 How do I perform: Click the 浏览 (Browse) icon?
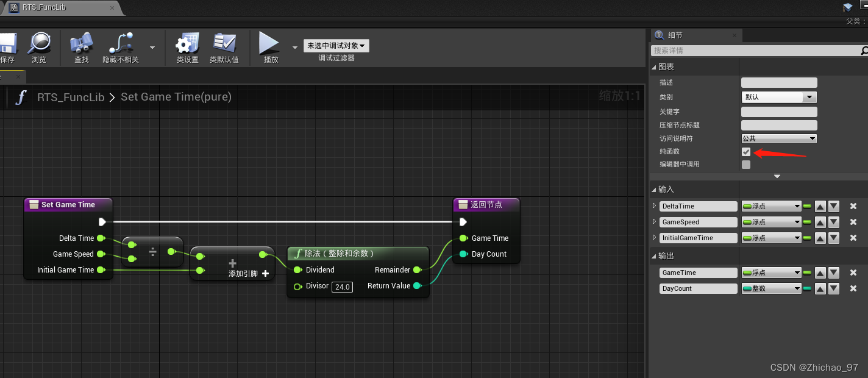coord(39,43)
